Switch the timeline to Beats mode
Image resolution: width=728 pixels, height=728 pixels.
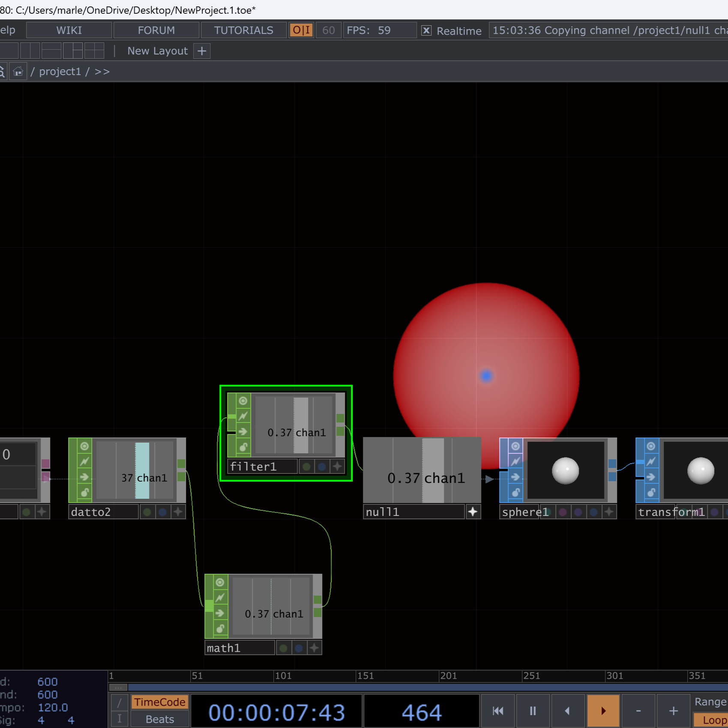pos(159,719)
